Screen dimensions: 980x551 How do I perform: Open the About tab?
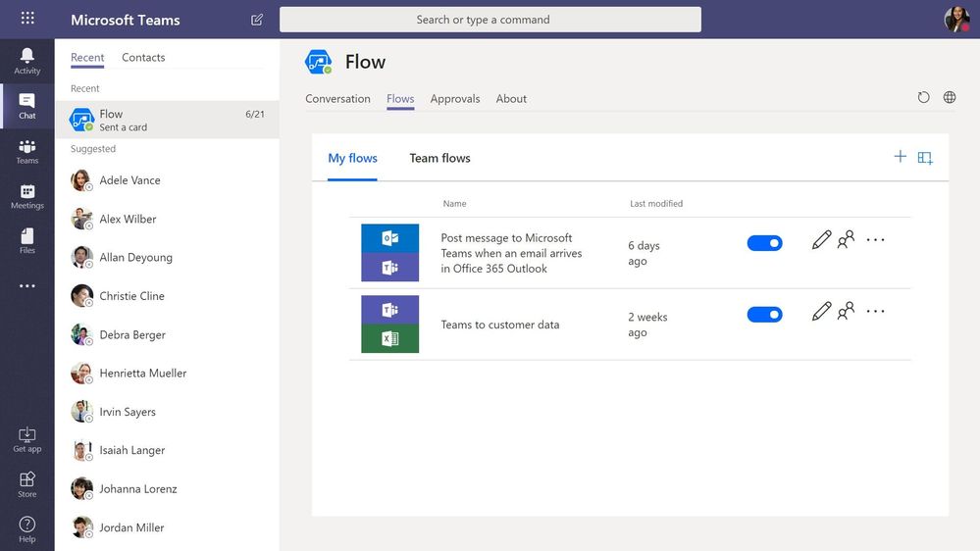(x=511, y=99)
